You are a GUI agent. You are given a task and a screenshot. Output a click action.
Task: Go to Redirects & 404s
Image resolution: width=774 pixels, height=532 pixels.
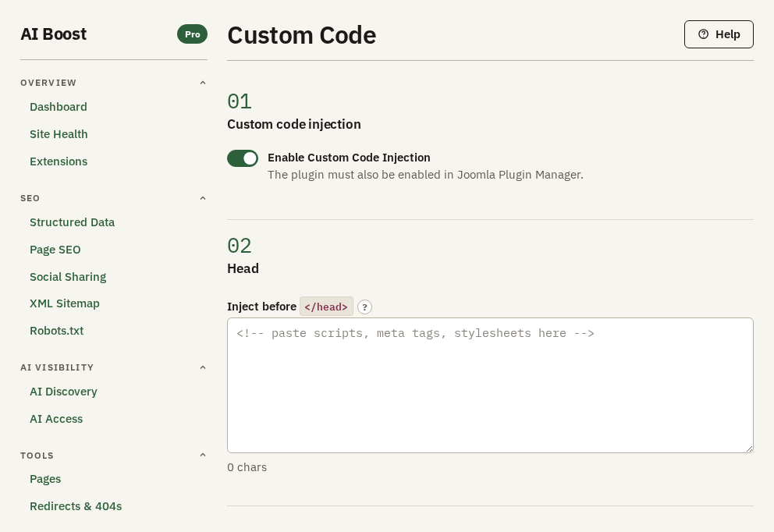(x=76, y=506)
